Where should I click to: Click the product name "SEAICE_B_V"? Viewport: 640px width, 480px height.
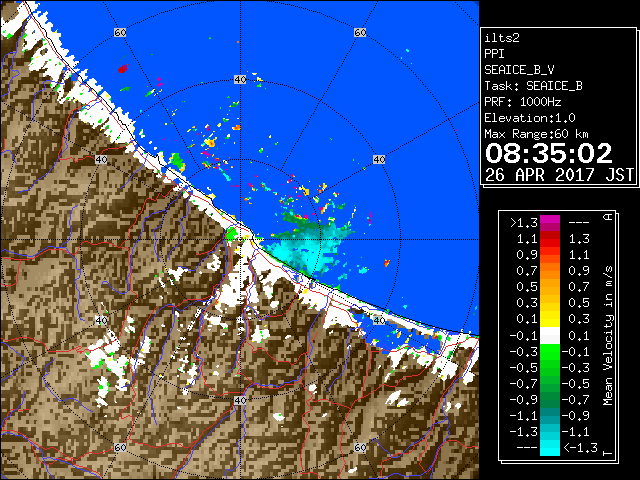point(519,70)
